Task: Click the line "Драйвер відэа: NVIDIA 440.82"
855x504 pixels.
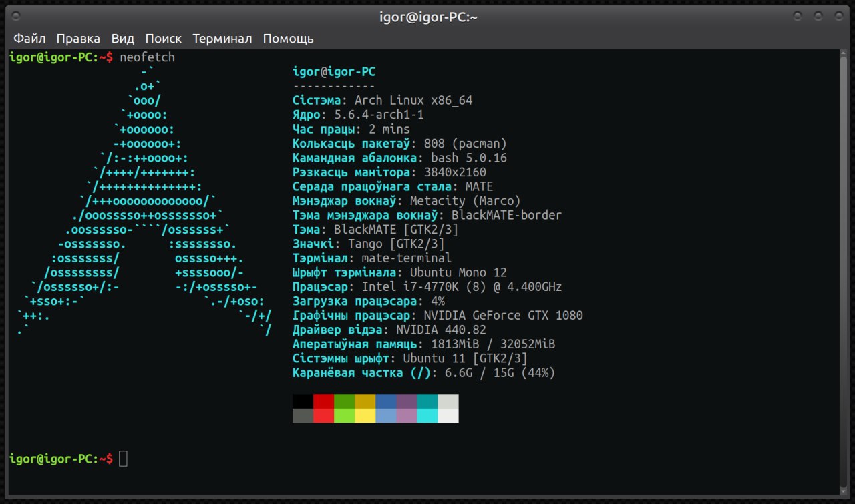Action: click(389, 330)
